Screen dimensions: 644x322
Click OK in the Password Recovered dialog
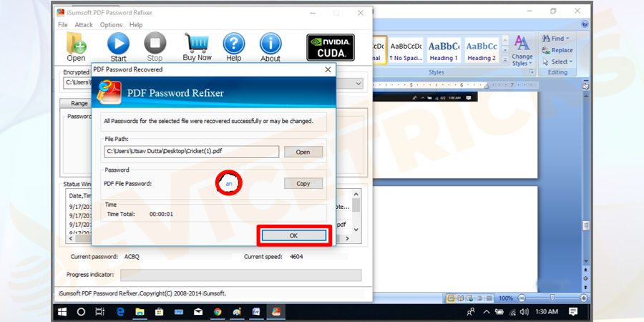tap(293, 235)
